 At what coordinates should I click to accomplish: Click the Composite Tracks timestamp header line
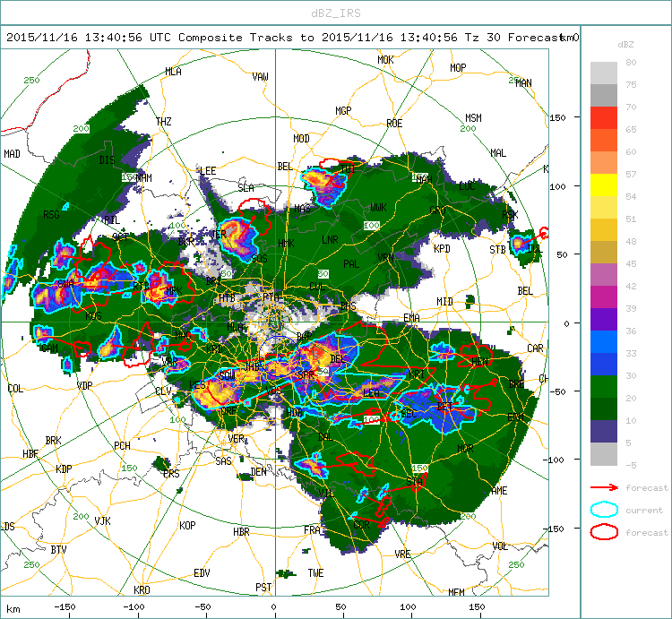292,38
